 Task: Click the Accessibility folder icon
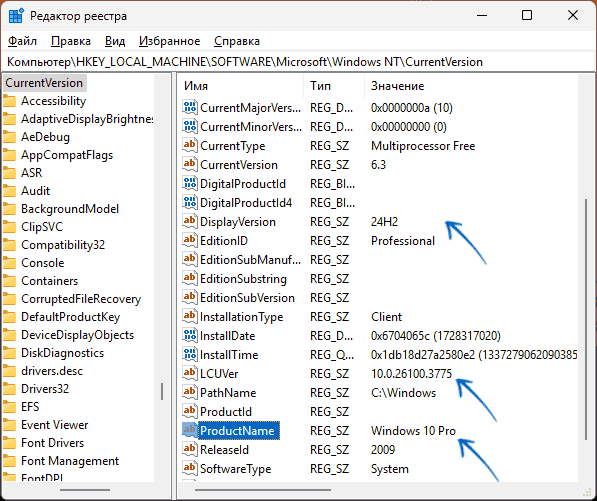click(10, 101)
